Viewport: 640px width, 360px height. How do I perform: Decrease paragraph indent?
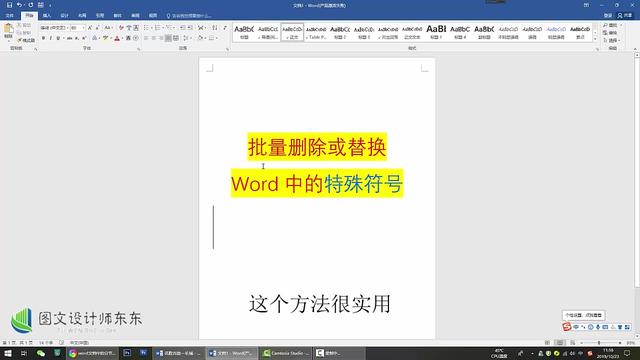(182, 28)
